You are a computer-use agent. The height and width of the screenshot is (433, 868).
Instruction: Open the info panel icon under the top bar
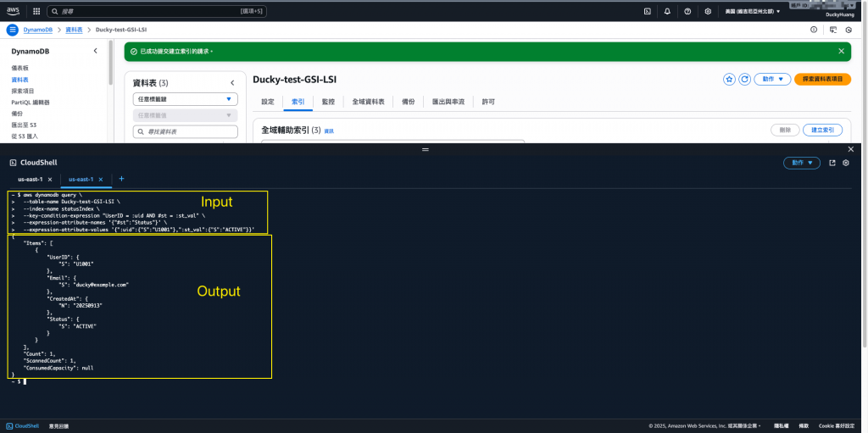pos(814,30)
